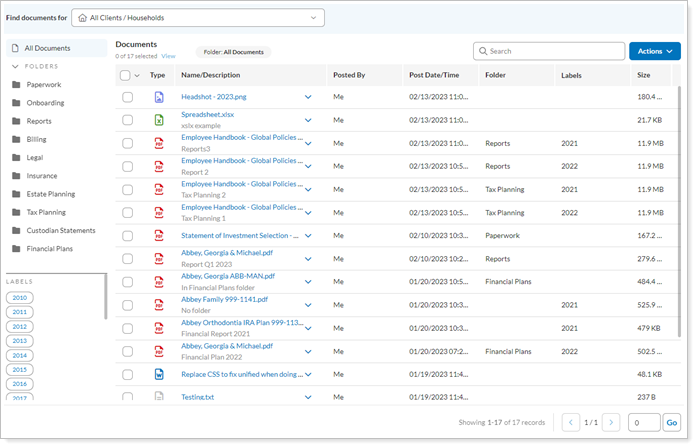Select the Custodian Statements folder

[x=59, y=230]
